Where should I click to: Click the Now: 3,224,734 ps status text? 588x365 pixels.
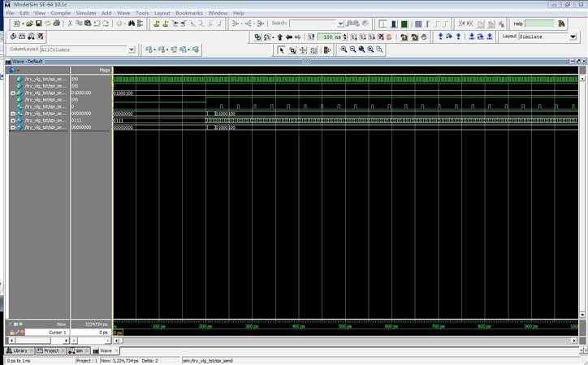pos(119,360)
